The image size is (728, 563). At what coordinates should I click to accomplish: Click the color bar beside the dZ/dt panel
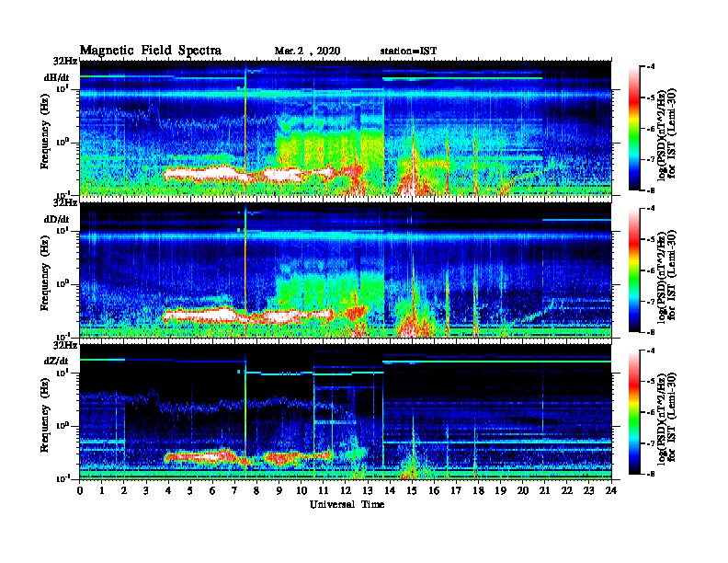[634, 412]
